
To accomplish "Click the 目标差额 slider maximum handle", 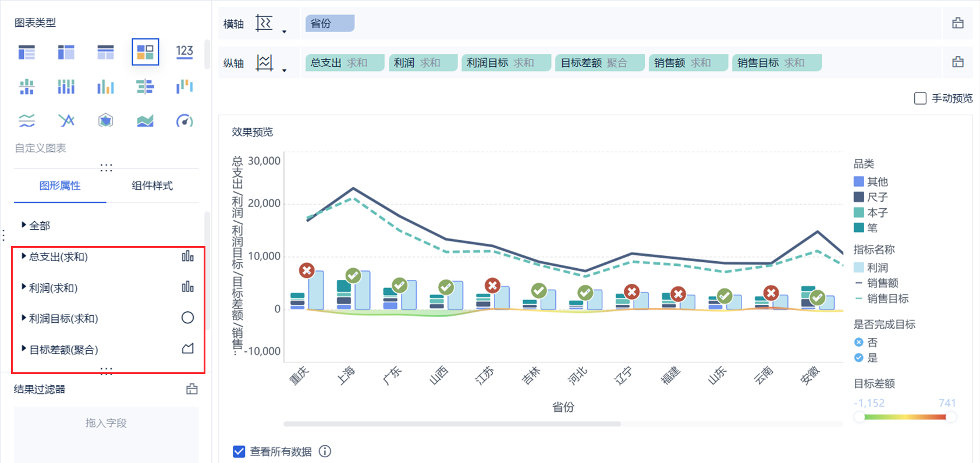I will (951, 417).
